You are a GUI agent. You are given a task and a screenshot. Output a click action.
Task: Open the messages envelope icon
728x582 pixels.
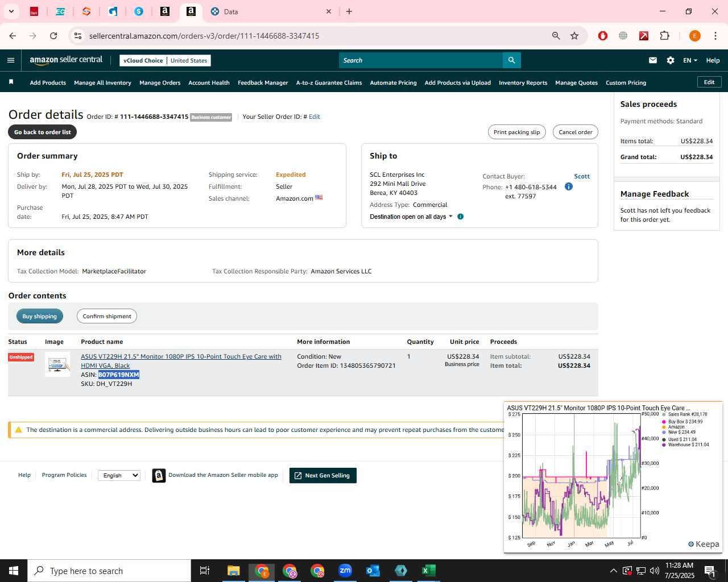tap(653, 60)
